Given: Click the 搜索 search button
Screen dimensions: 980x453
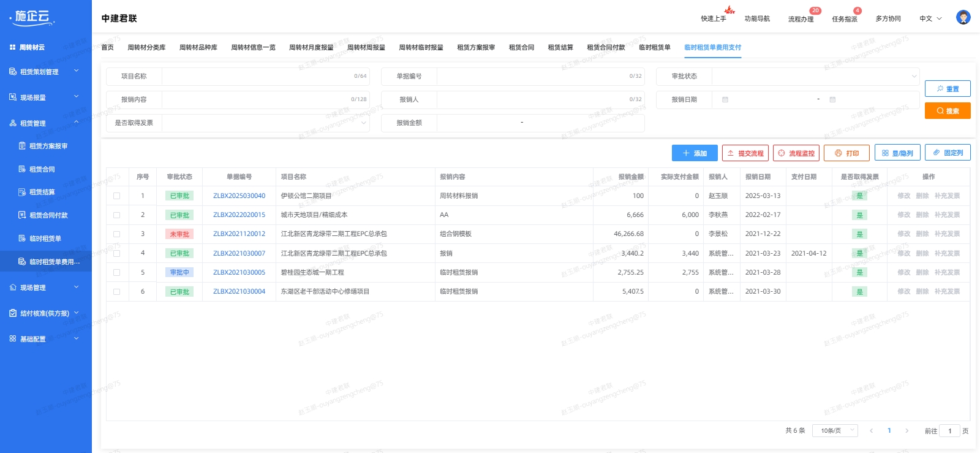Looking at the screenshot, I should click(x=948, y=111).
